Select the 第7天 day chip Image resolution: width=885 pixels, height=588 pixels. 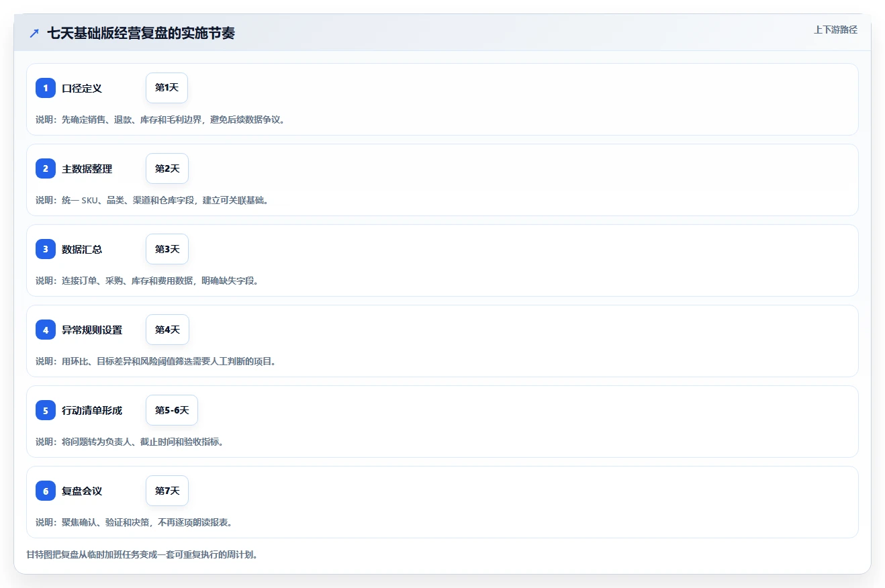167,491
